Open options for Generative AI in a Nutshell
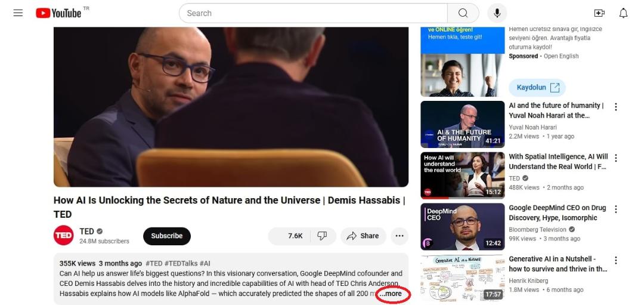The height and width of the screenshot is (305, 644). [615, 261]
